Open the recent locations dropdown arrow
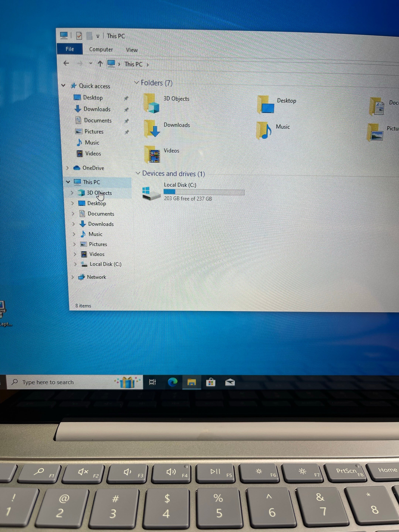Viewport: 399px width, 532px height. pyautogui.click(x=91, y=64)
